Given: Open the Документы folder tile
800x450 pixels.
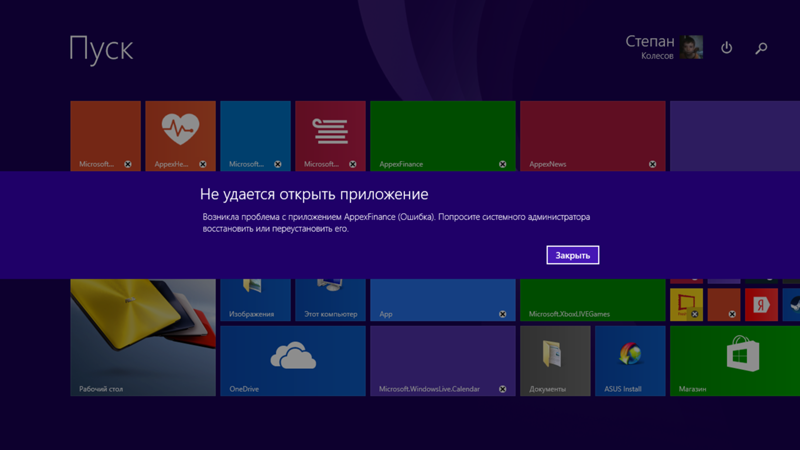Looking at the screenshot, I should click(x=555, y=360).
